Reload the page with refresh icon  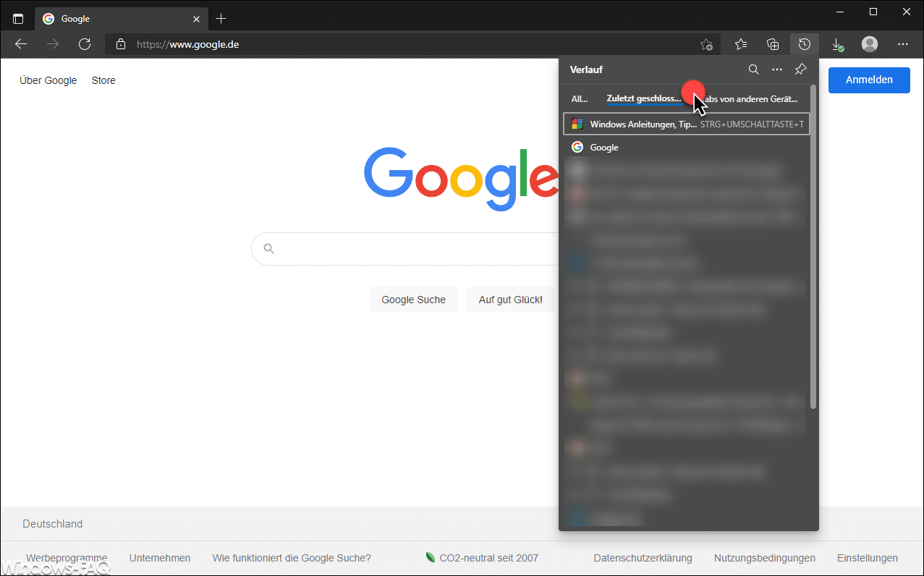click(x=85, y=44)
